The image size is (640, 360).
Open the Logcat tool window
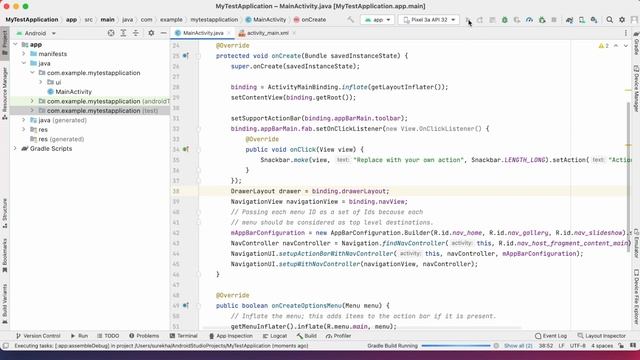point(275,336)
